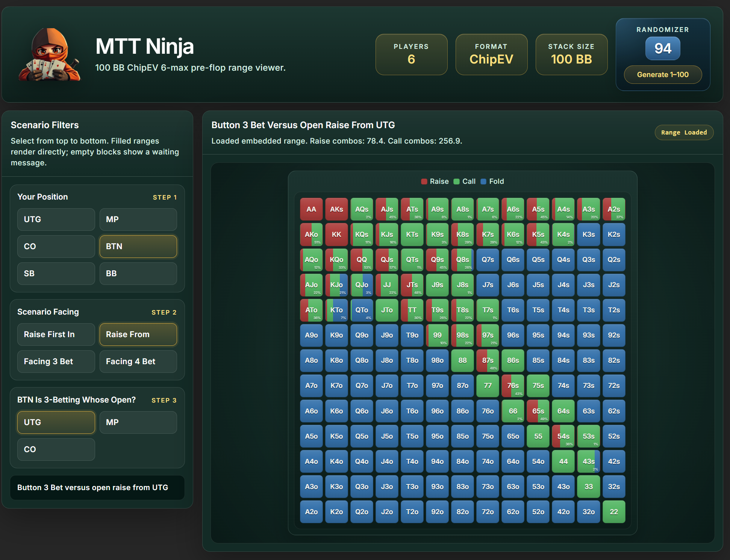The image size is (730, 560).
Task: Pick UTG under BTN Is 3-Betting Whose Open
Action: pyautogui.click(x=56, y=422)
